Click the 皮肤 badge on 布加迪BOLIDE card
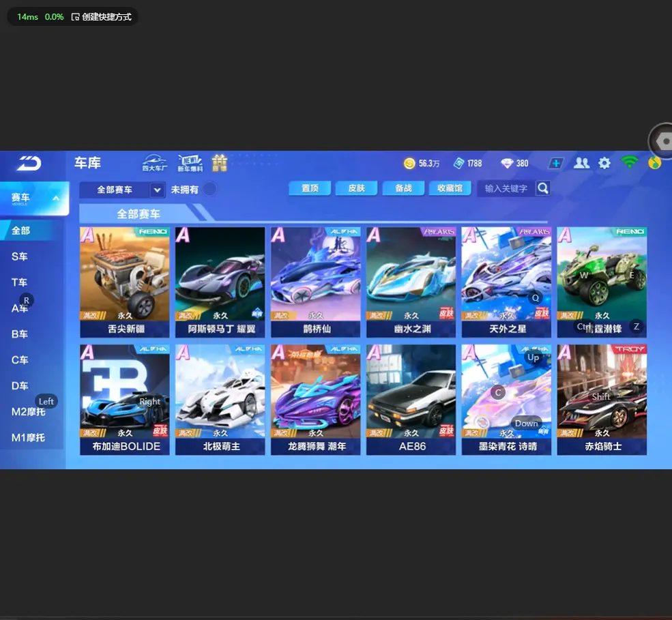 [x=160, y=430]
